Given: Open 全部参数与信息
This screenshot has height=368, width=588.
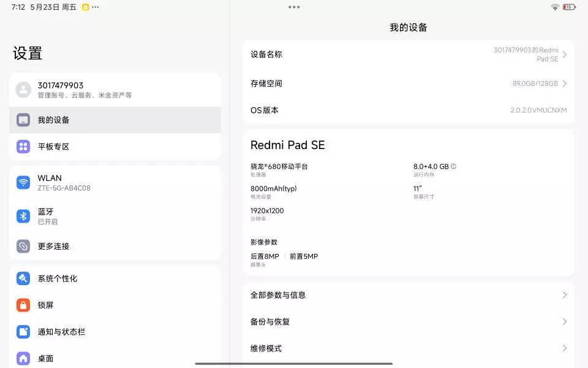Looking at the screenshot, I should (x=409, y=295).
